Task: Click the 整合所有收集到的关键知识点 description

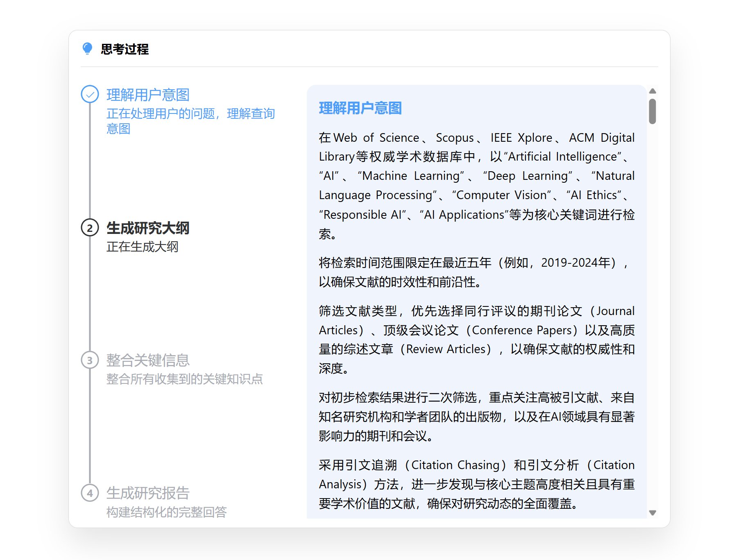Action: click(184, 379)
